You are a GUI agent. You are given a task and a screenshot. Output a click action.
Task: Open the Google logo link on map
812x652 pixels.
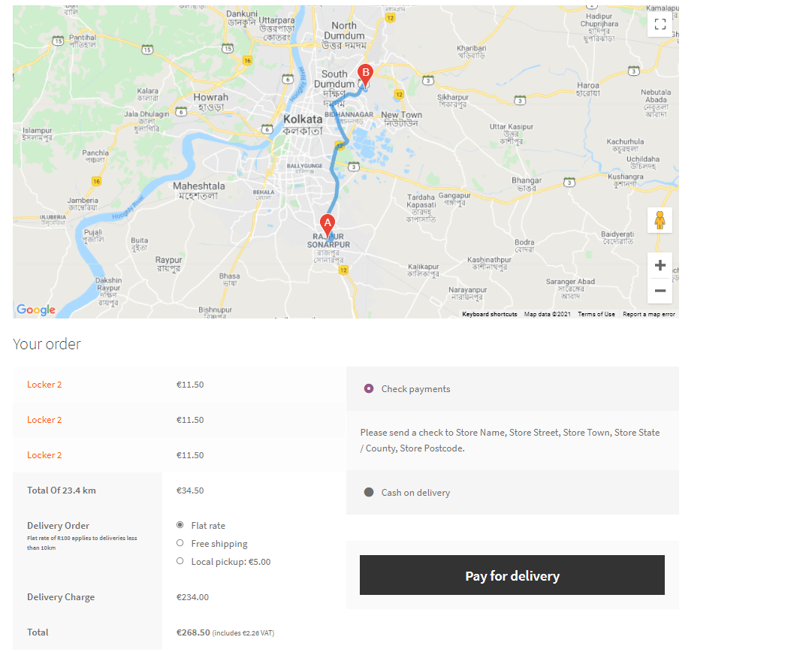tap(36, 309)
